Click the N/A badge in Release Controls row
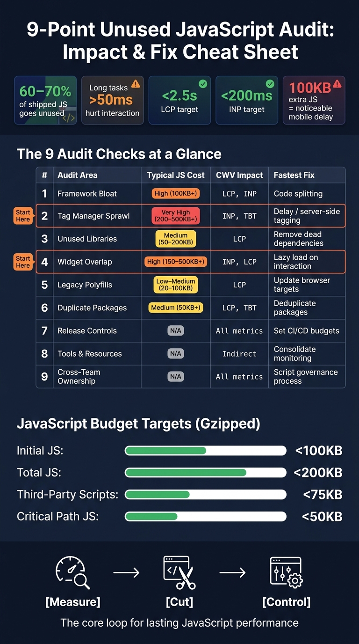The height and width of the screenshot is (644, 359). tap(176, 330)
